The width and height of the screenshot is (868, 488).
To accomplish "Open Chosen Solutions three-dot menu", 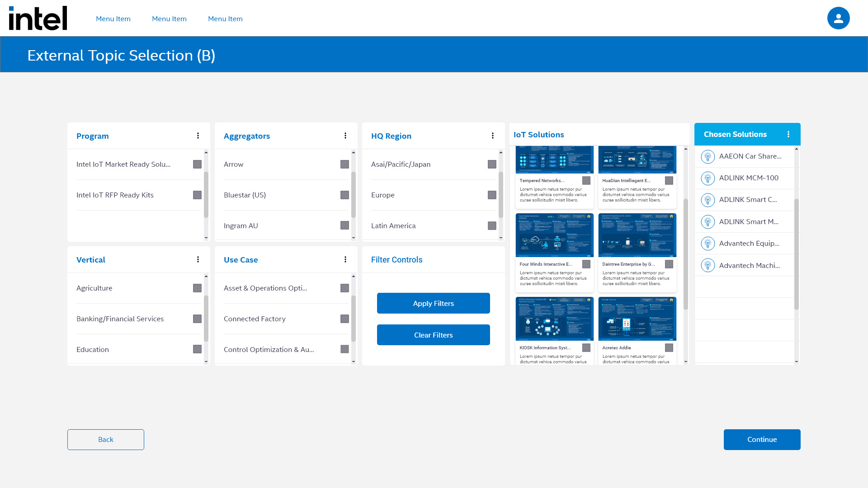I will click(x=788, y=134).
